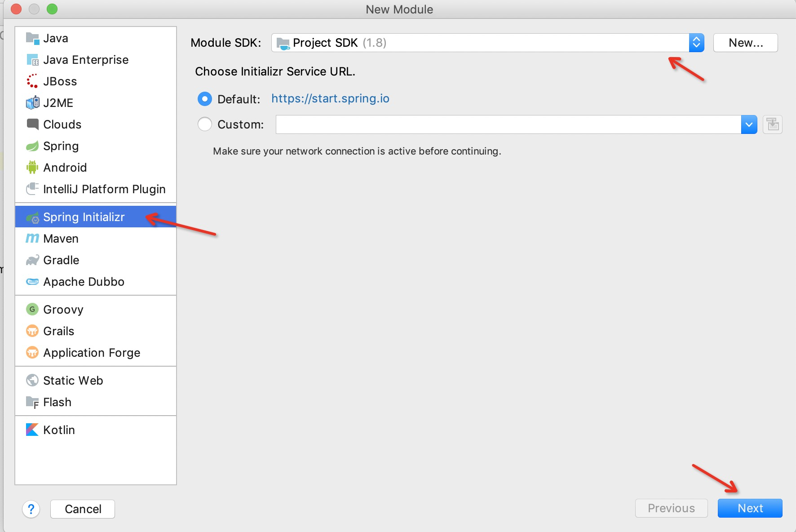Viewport: 796px width, 532px height.
Task: Select the Android robot icon
Action: (32, 168)
